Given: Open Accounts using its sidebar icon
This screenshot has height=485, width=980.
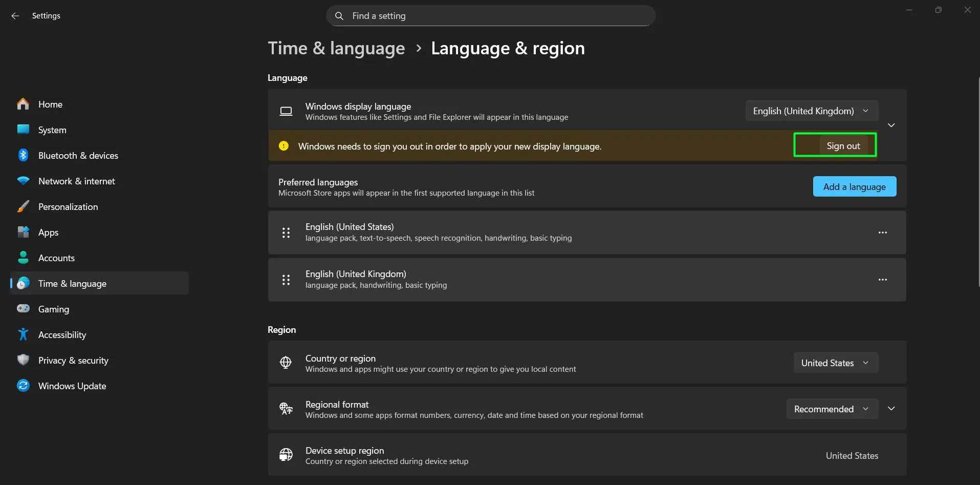Looking at the screenshot, I should coord(23,258).
